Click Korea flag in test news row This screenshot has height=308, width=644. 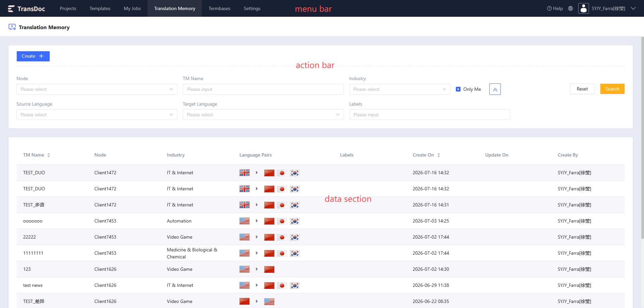click(x=295, y=286)
